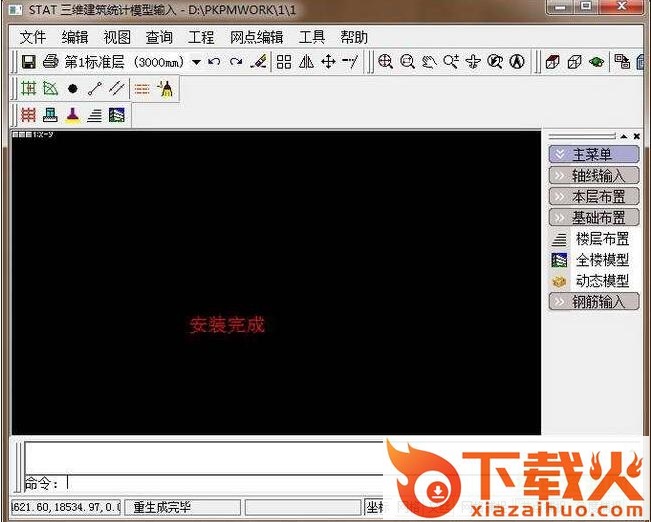Open the standard floor dropdown arrow

(x=196, y=62)
